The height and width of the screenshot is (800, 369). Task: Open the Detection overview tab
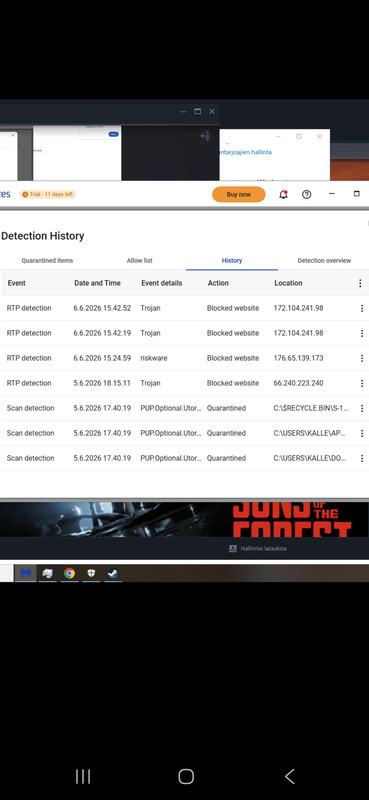click(324, 260)
